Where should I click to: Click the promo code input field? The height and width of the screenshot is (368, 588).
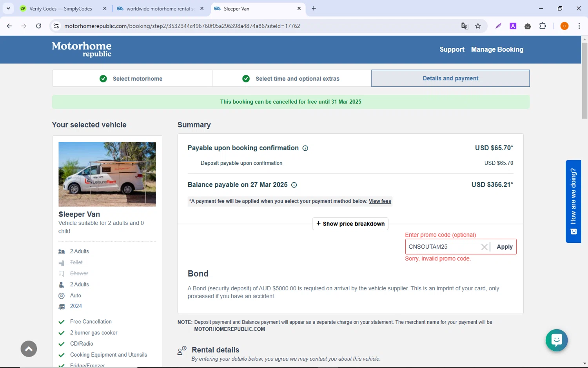pyautogui.click(x=443, y=247)
